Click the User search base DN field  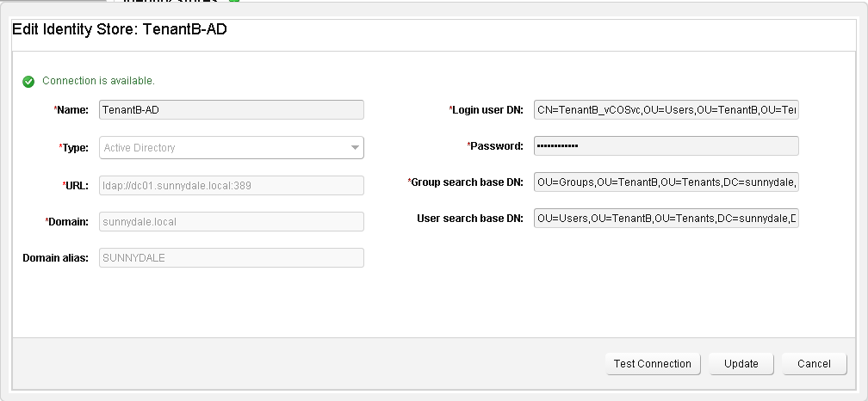coord(666,218)
